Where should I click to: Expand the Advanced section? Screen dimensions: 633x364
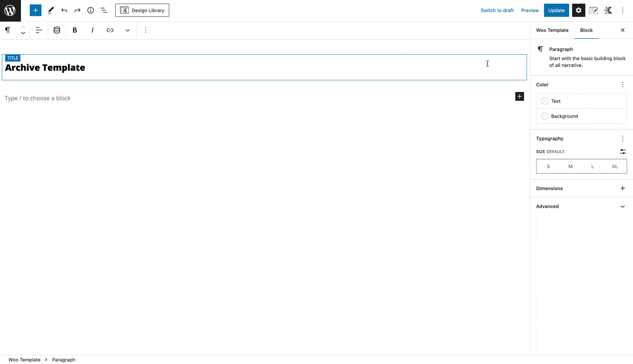pyautogui.click(x=581, y=206)
